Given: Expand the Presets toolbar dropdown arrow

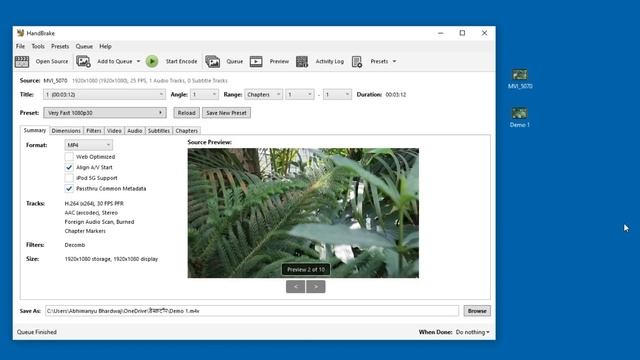Looking at the screenshot, I should pos(394,62).
